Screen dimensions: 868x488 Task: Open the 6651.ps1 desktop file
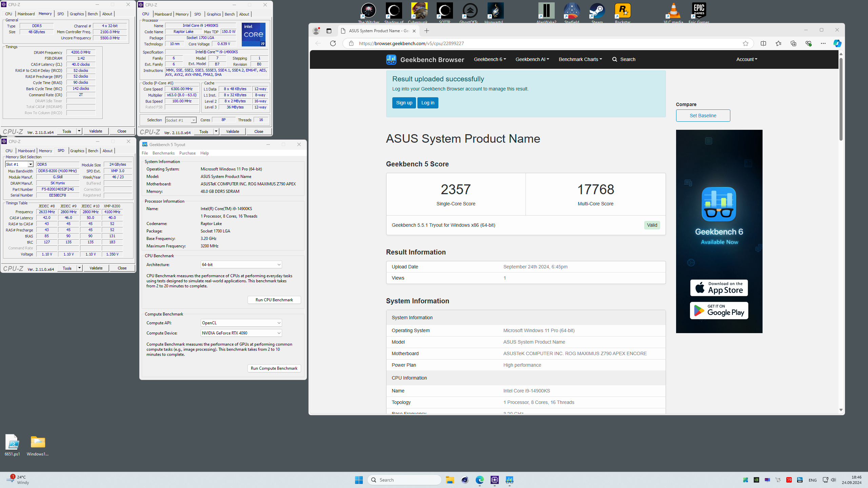tap(12, 445)
